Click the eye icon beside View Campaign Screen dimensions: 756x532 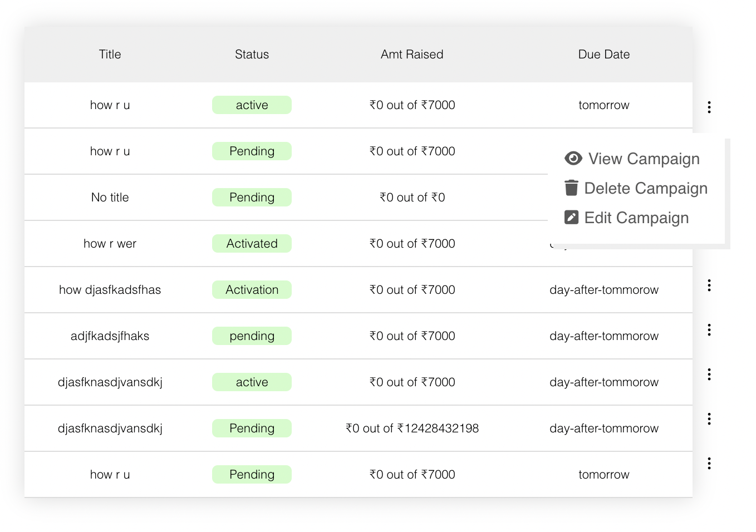pos(573,159)
